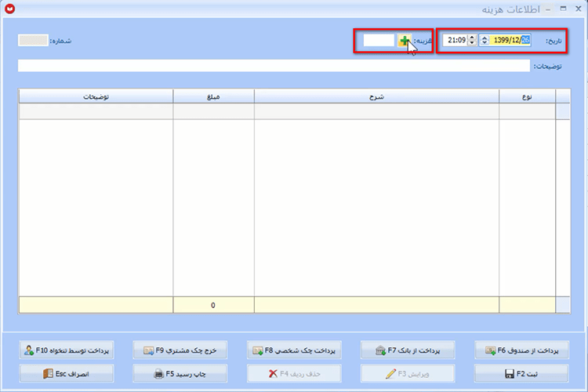Cancel with the انصراف Esc button
Image resolution: width=588 pixels, height=392 pixels.
click(x=67, y=374)
